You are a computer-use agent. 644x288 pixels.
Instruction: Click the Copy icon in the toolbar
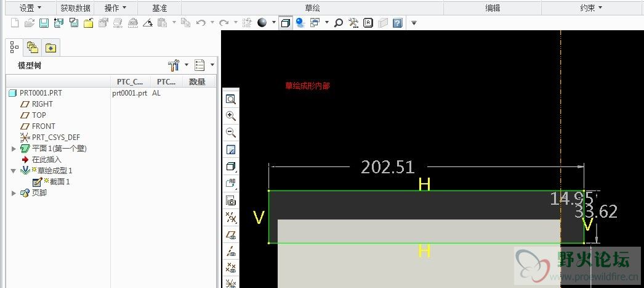186,23
